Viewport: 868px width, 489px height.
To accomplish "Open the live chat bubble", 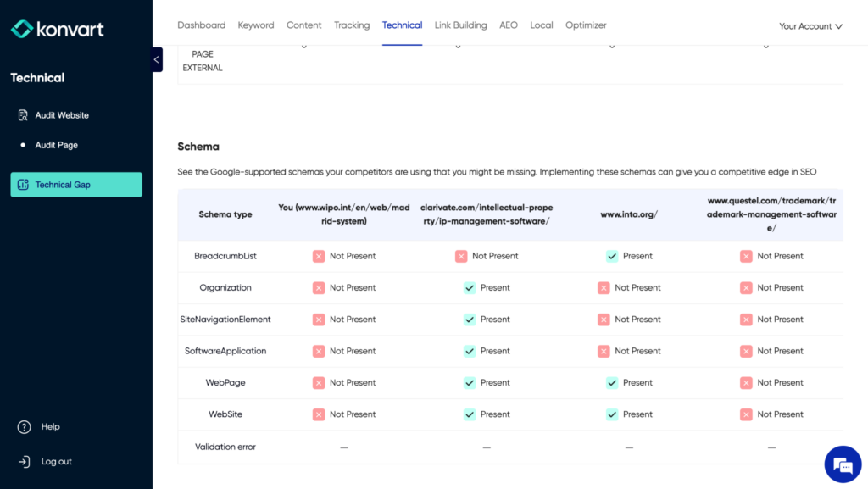I will 843,464.
